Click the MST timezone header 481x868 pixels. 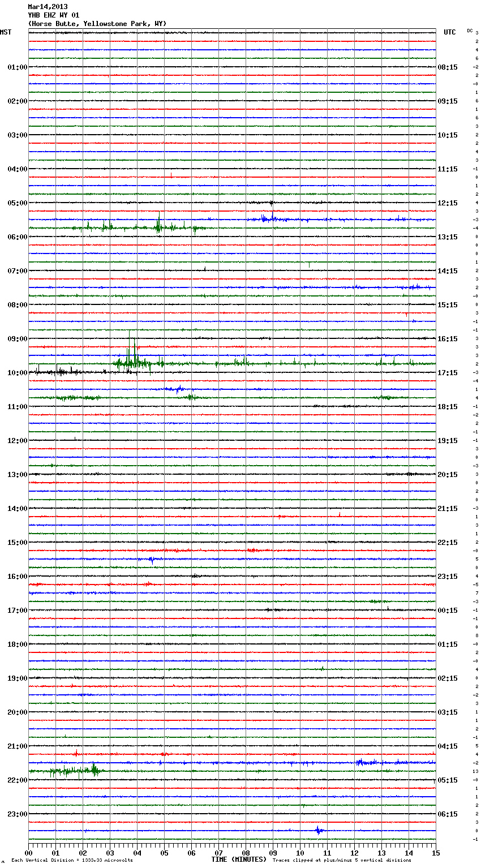pyautogui.click(x=6, y=32)
